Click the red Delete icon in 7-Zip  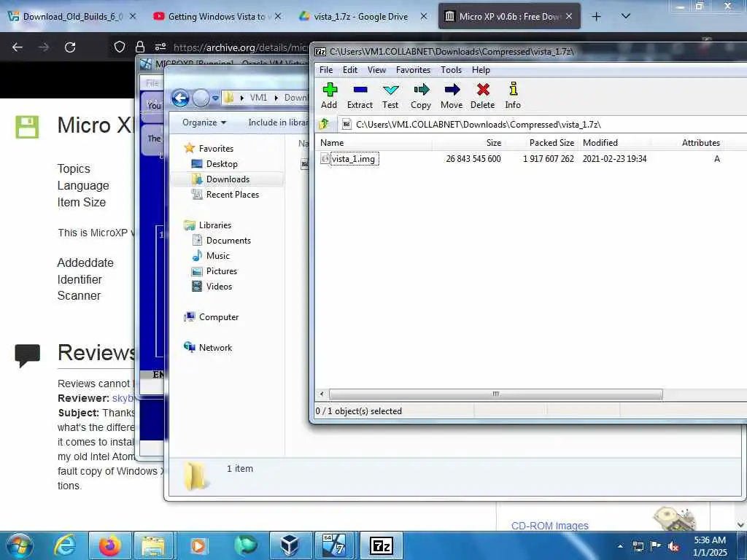[x=483, y=96]
